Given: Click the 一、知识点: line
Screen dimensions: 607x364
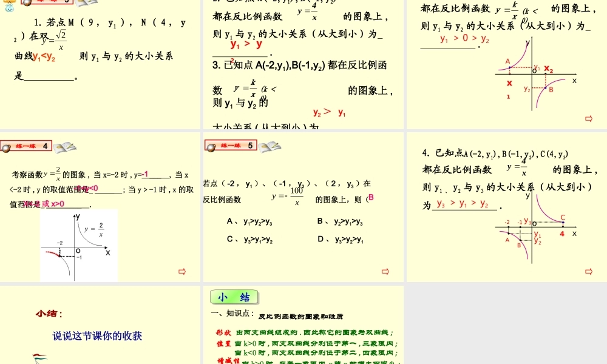Looking at the screenshot, I should pos(232,314).
